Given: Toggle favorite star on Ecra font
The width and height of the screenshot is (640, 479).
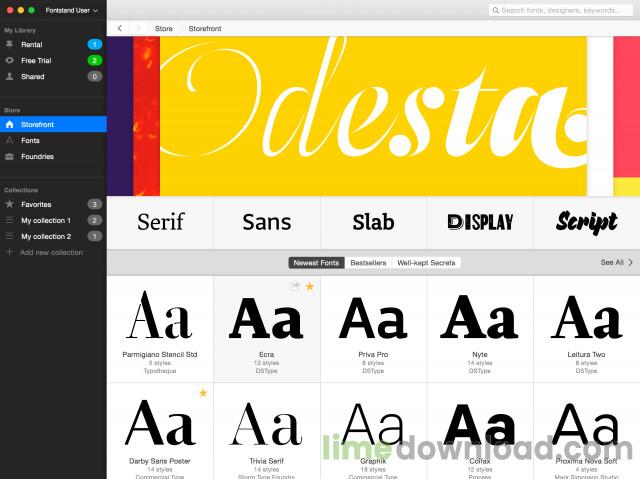Looking at the screenshot, I should point(309,286).
